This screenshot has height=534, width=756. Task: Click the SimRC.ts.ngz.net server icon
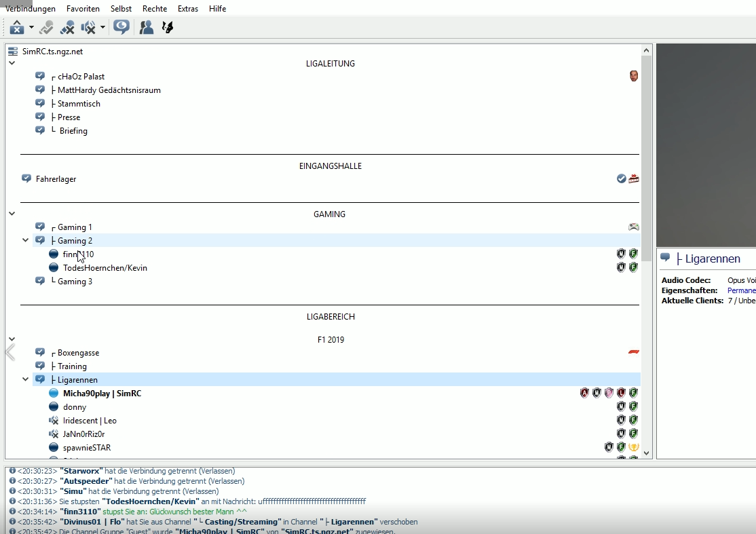[x=12, y=52]
